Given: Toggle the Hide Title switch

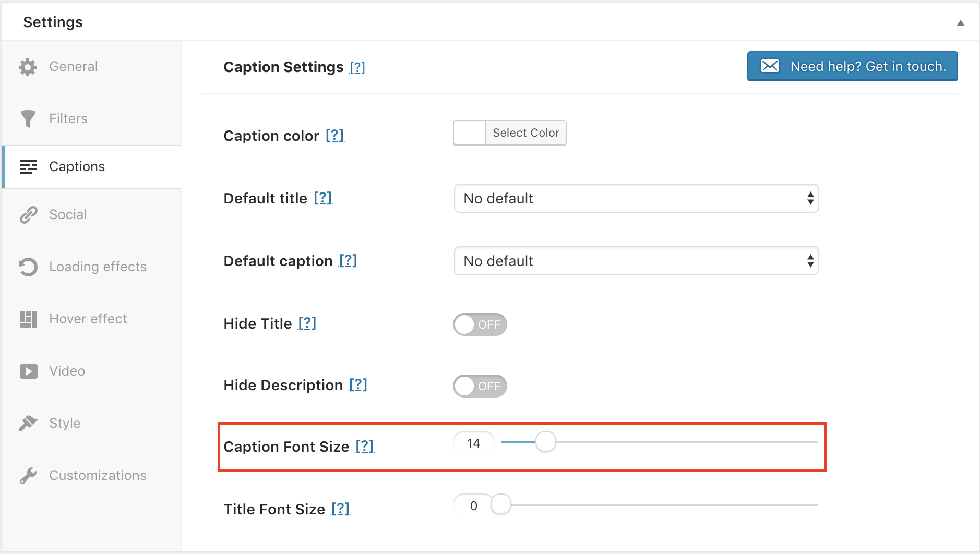Looking at the screenshot, I should tap(480, 324).
